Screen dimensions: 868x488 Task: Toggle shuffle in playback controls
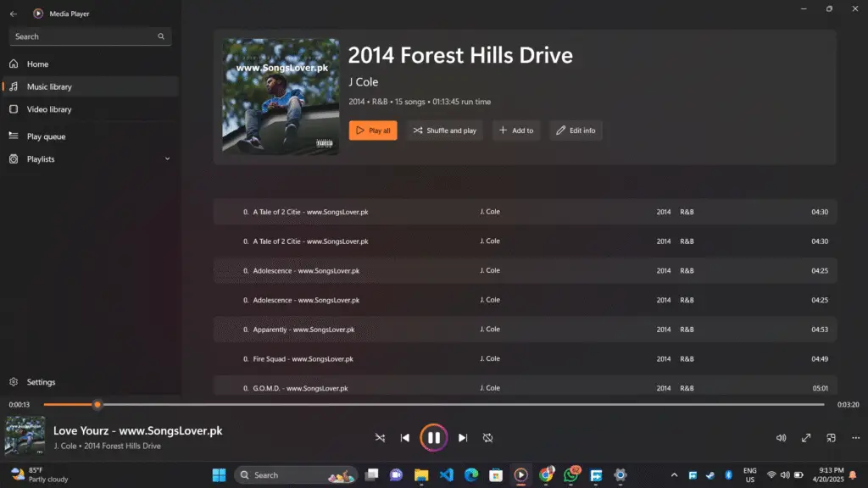coord(380,438)
